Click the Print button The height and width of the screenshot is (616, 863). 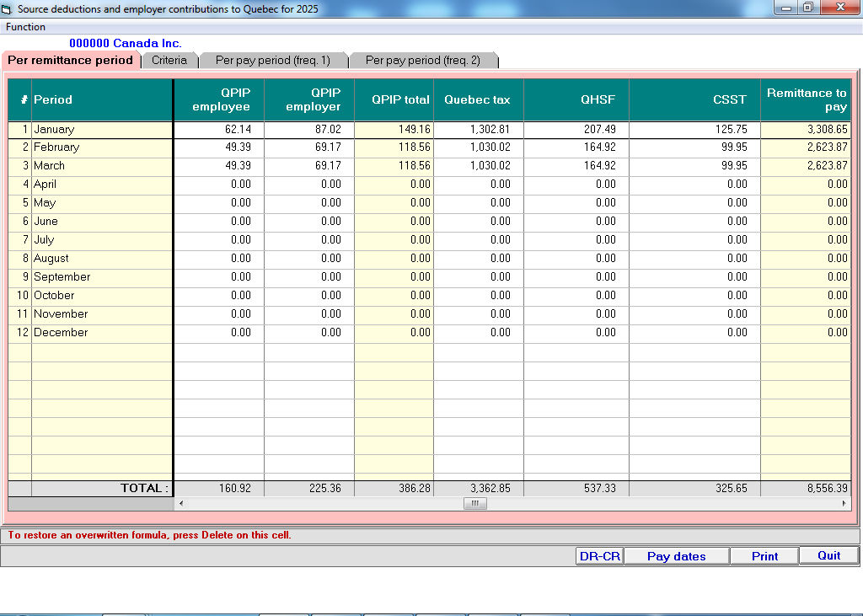[x=764, y=556]
